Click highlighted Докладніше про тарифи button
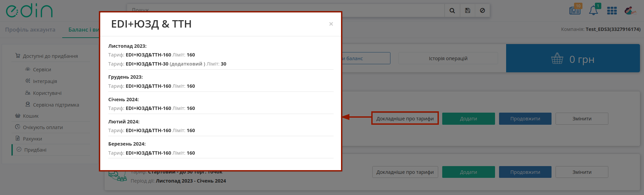Image resolution: width=644 pixels, height=195 pixels. (405, 118)
